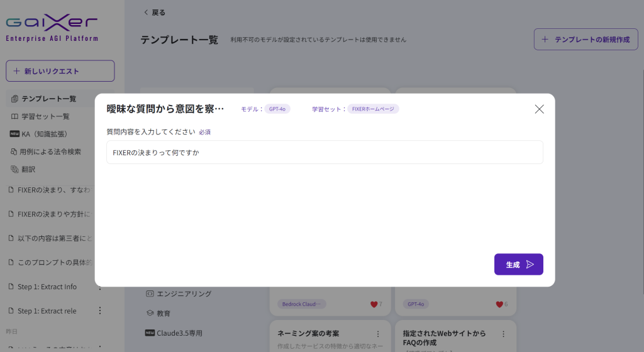Select the FIXERホームページ learning set tag

tap(373, 109)
